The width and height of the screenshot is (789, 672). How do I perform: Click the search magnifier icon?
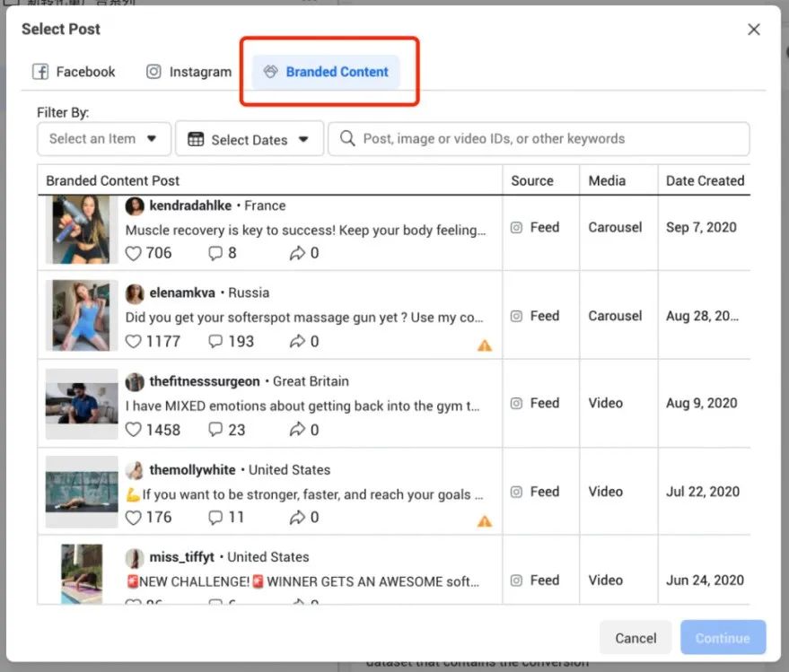pos(347,139)
